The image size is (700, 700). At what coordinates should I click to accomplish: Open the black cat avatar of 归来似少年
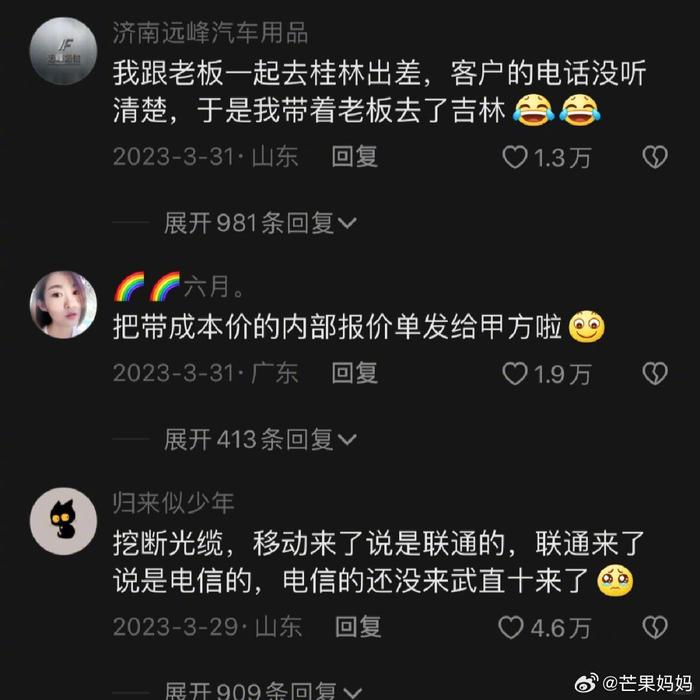63,521
